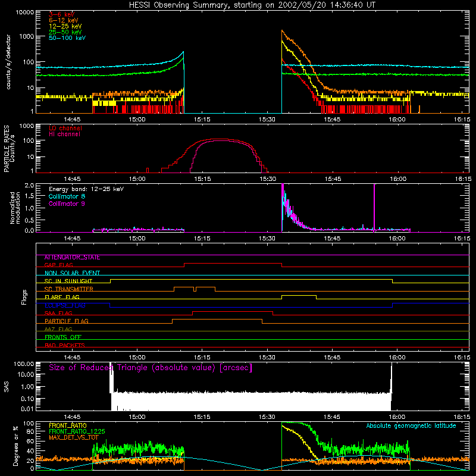This screenshot has width=476, height=476.
Task: Click the PARTICLE RATES axis label
Action: coord(9,149)
